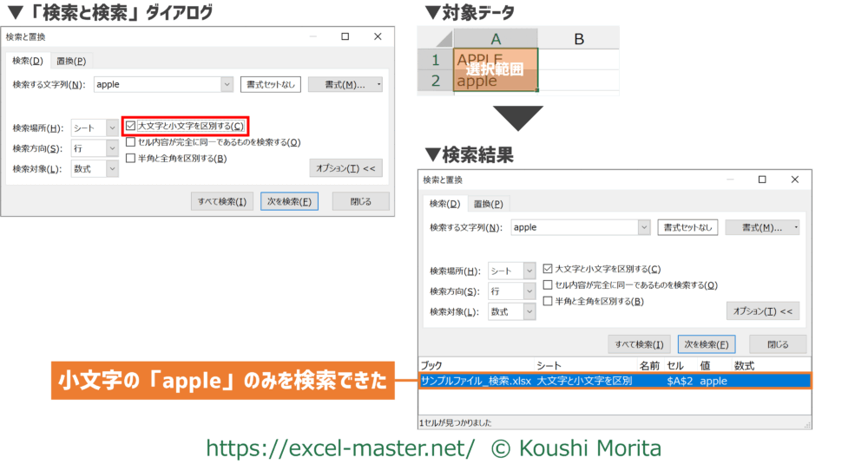Select column A header in the spreadsheet
This screenshot has width=868, height=464.
point(496,38)
